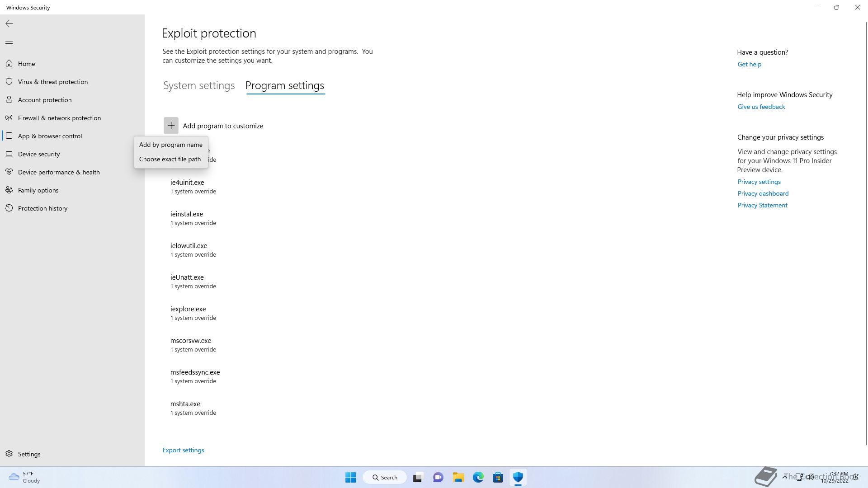Click the Export settings link
868x488 pixels.
[183, 450]
